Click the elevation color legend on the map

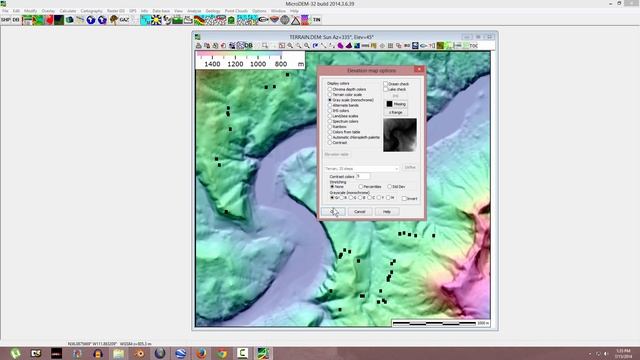tap(250, 60)
